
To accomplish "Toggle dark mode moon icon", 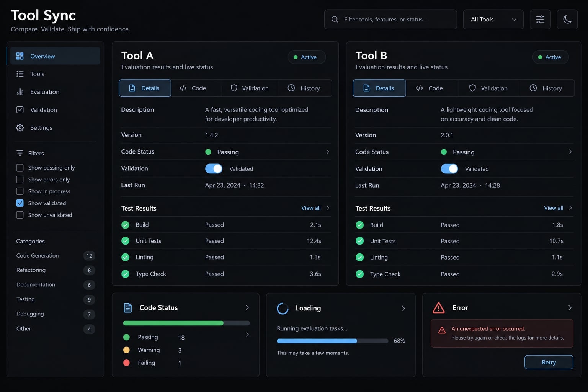I will click(x=567, y=20).
